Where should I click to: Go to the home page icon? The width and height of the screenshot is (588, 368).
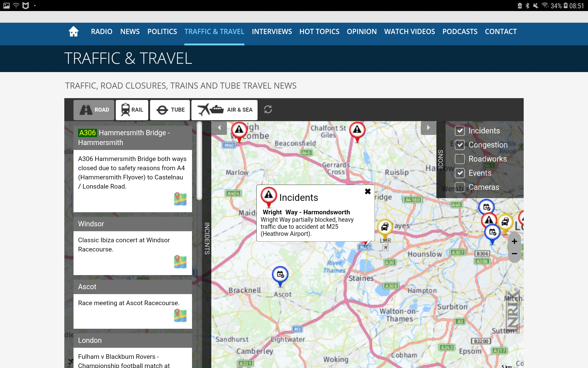tap(73, 32)
